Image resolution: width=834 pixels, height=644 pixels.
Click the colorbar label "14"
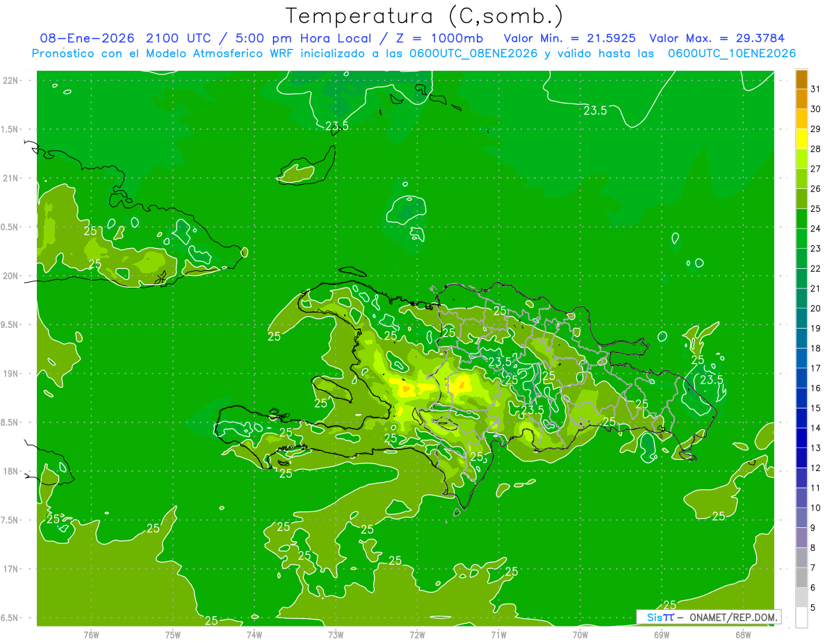(x=816, y=428)
